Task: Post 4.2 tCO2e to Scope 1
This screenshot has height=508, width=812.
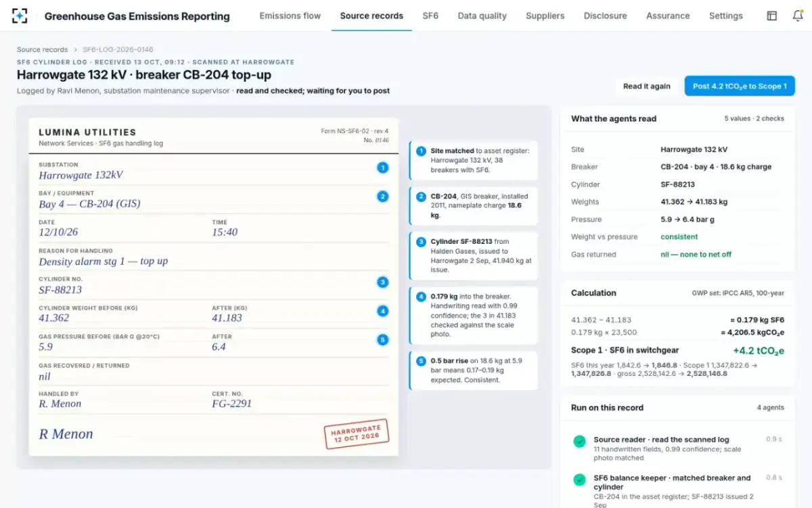Action: pyautogui.click(x=740, y=86)
